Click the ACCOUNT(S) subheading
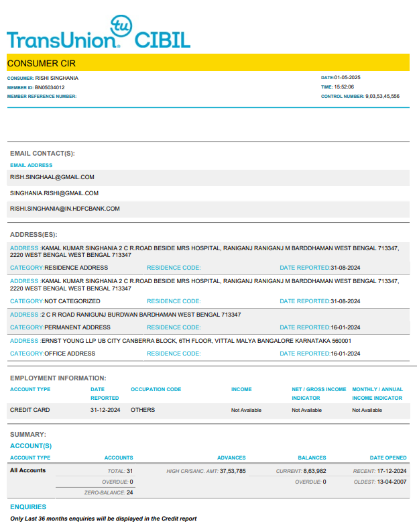 click(x=31, y=446)
